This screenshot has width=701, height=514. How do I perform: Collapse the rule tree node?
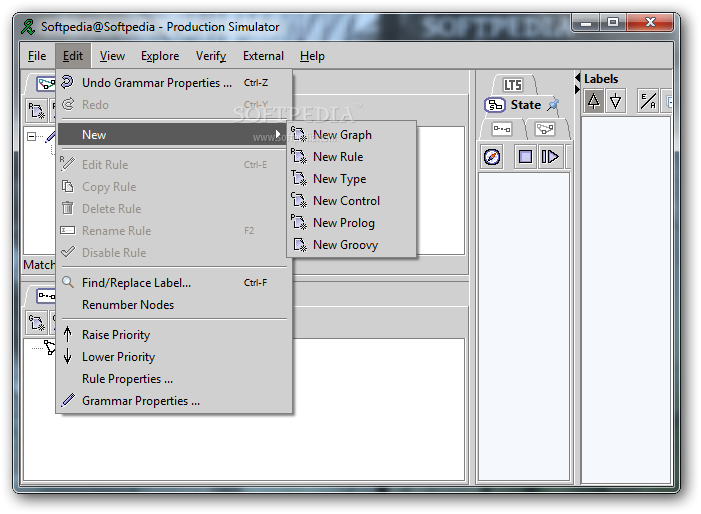tap(31, 136)
